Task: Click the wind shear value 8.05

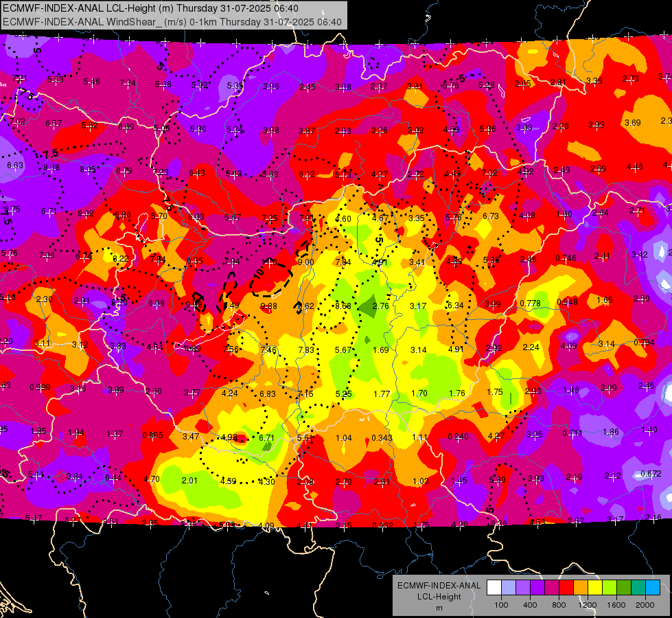Action: [x=88, y=170]
